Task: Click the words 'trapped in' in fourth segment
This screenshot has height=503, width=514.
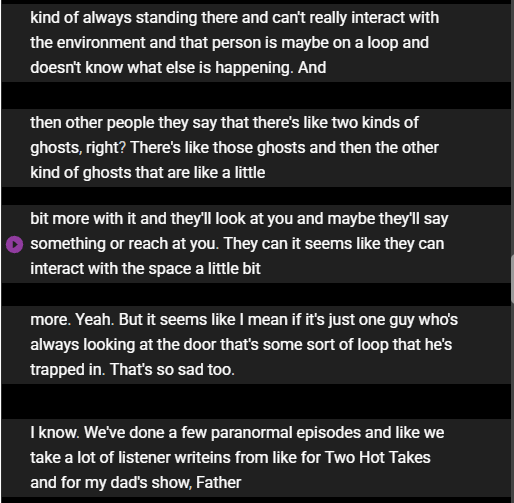Action: tap(68, 369)
